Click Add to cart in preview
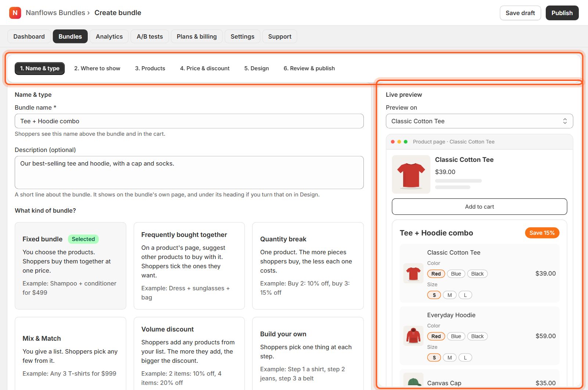This screenshot has height=390, width=588. point(479,207)
